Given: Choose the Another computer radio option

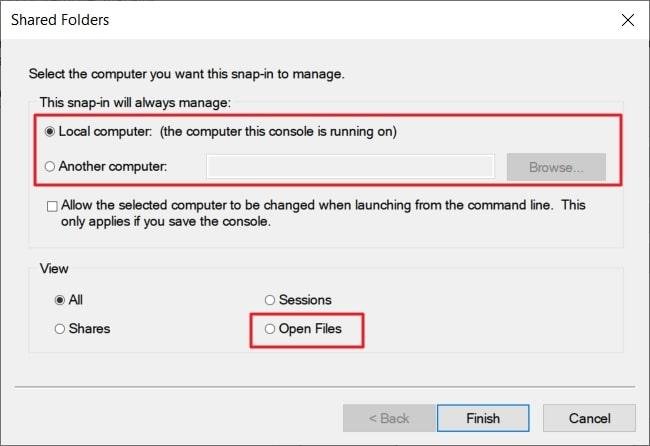Looking at the screenshot, I should (x=51, y=166).
